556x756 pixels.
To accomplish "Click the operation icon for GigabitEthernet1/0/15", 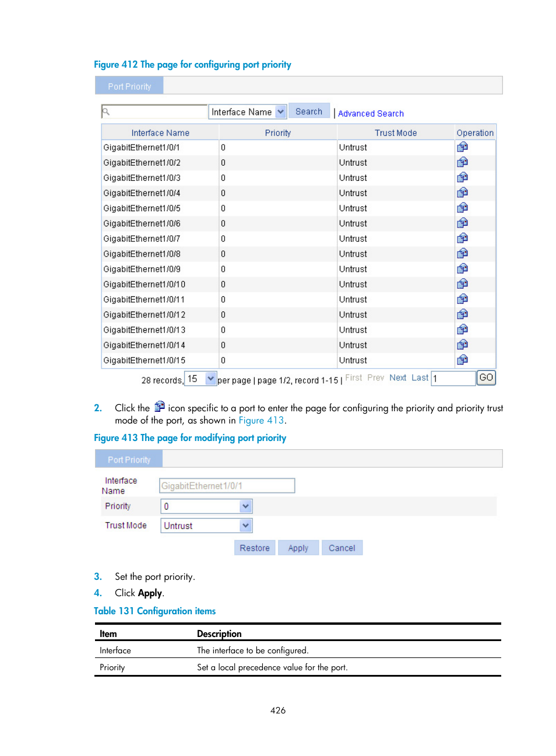I will click(463, 360).
